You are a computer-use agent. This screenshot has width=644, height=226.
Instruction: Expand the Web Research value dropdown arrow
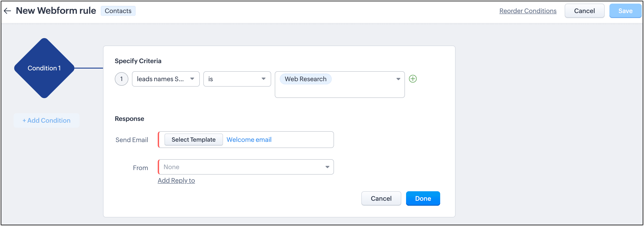coord(398,79)
